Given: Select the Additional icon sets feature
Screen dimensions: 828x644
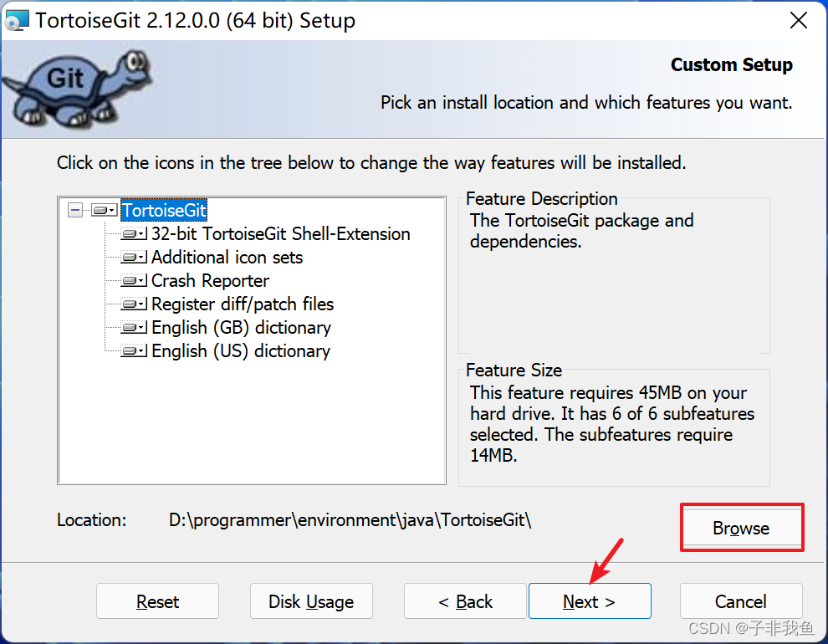Looking at the screenshot, I should (227, 258).
